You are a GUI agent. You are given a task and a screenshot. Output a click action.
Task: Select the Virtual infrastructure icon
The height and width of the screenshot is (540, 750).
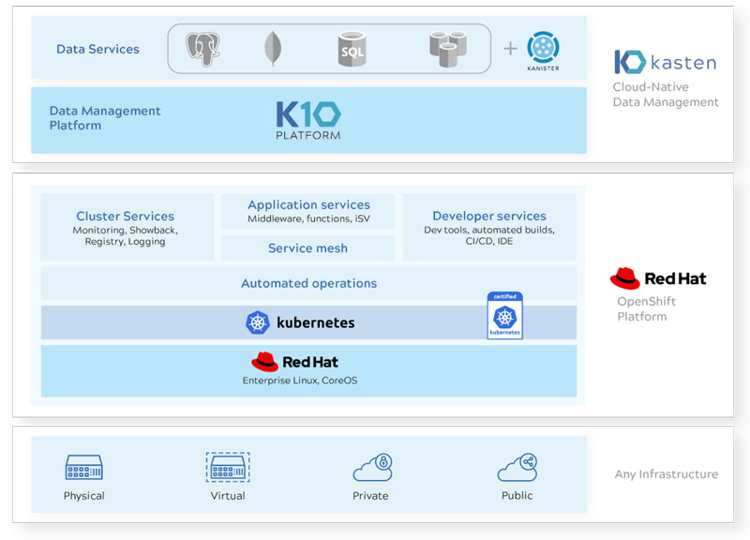pyautogui.click(x=227, y=468)
